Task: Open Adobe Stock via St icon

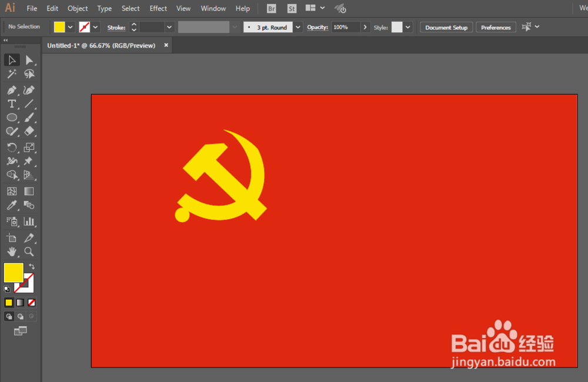Action: (292, 8)
